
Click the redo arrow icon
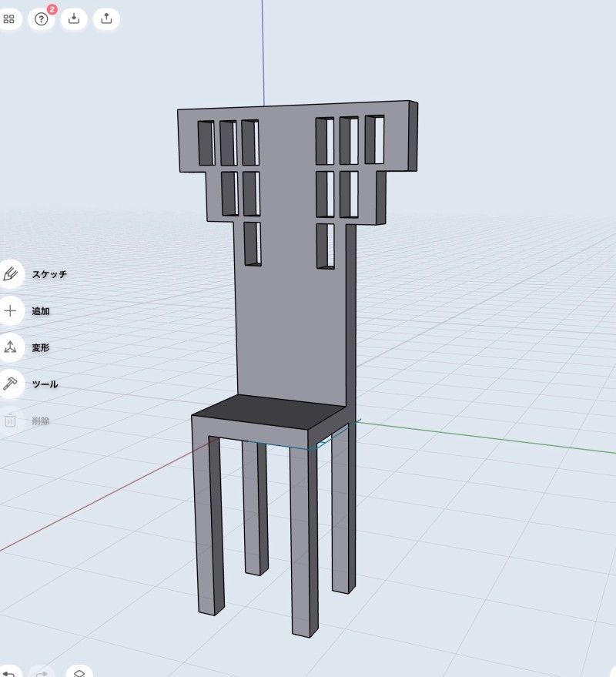(x=42, y=672)
